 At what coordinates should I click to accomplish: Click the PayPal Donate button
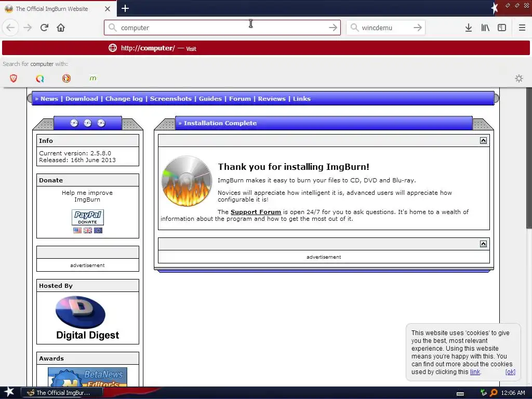click(87, 217)
